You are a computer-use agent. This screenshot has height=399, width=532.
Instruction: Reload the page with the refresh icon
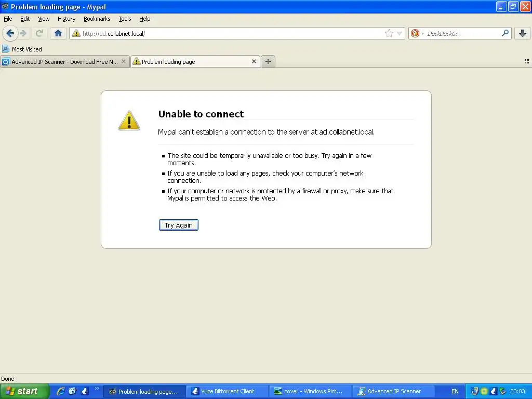coord(39,33)
